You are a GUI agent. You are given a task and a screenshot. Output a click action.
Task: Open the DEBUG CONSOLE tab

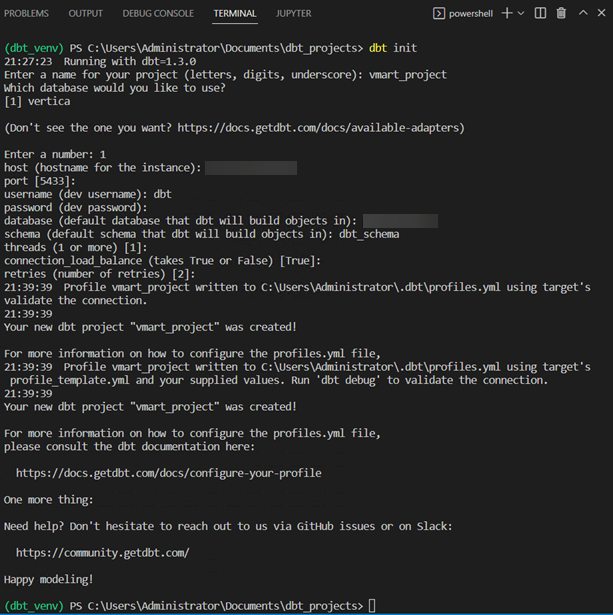[x=158, y=14]
